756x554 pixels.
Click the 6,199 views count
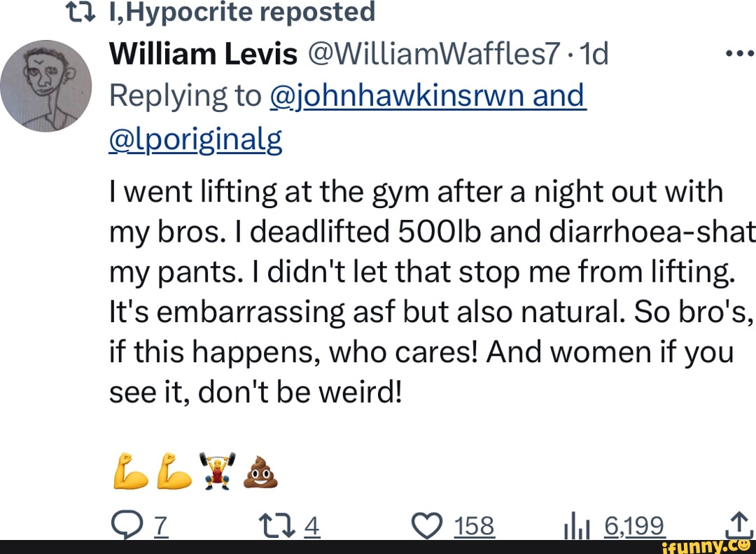[635, 525]
